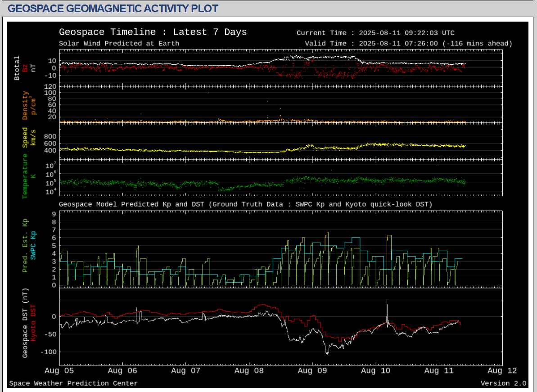This screenshot has height=392, width=537.
Task: Click the Aug 12 date tick label
Action: click(502, 371)
